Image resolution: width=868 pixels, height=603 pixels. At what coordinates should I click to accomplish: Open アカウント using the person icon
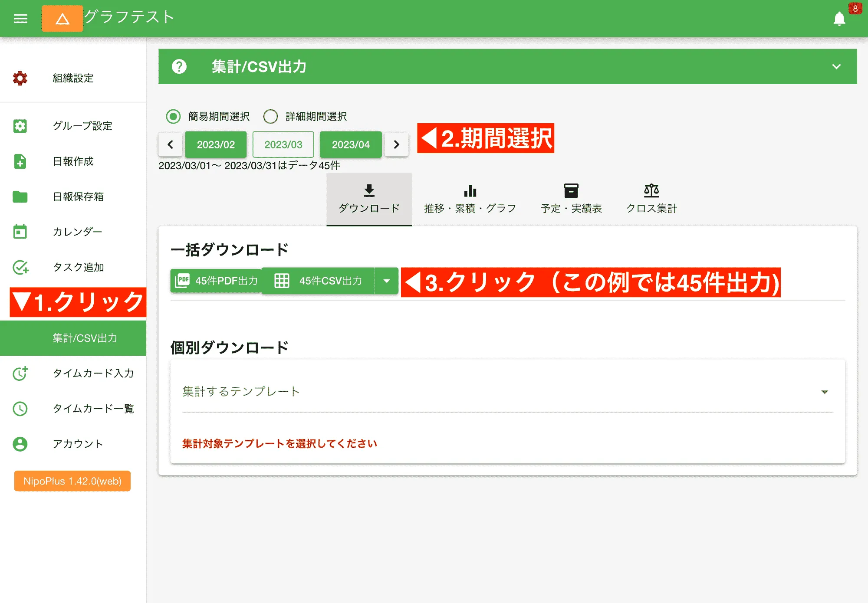coord(20,444)
